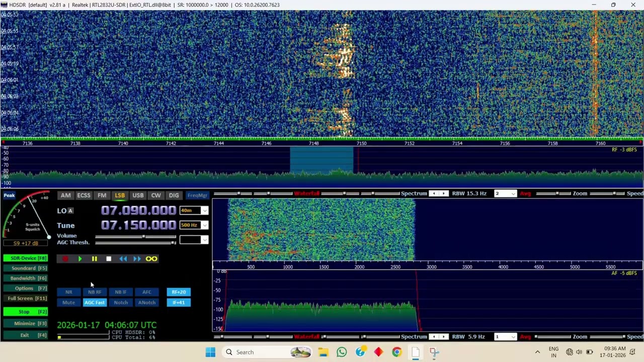Image resolution: width=644 pixels, height=362 pixels.
Task: Open Snipping Tool from the taskbar
Action: click(x=434, y=352)
